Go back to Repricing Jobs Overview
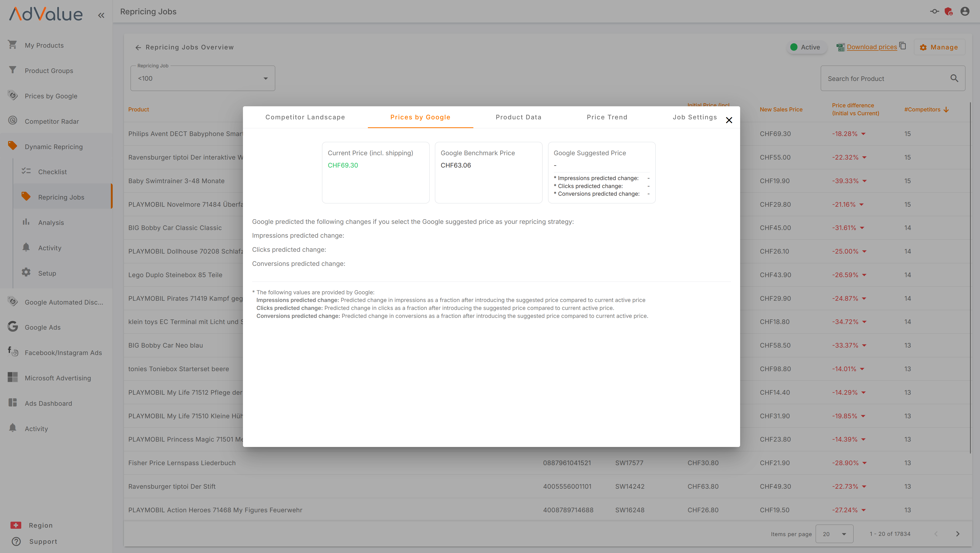The width and height of the screenshot is (980, 553). click(x=185, y=47)
